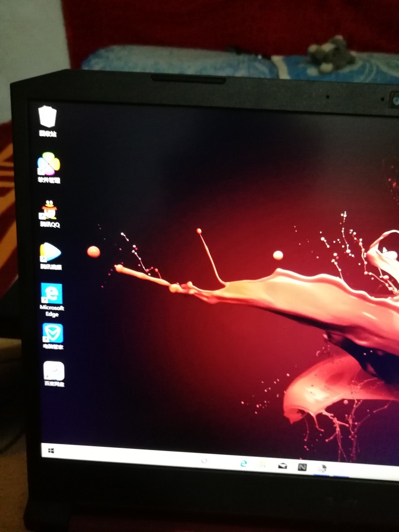
Task: Open Edge from the taskbar
Action: [243, 464]
